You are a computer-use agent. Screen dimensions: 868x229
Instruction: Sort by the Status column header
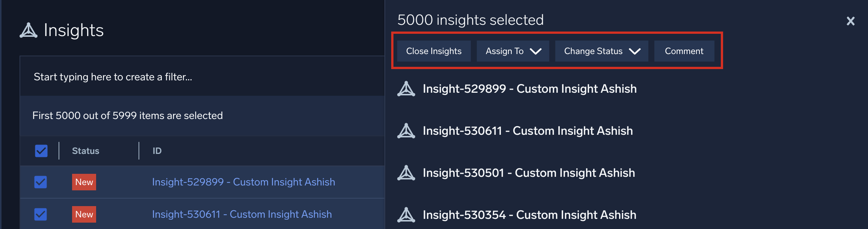[86, 151]
